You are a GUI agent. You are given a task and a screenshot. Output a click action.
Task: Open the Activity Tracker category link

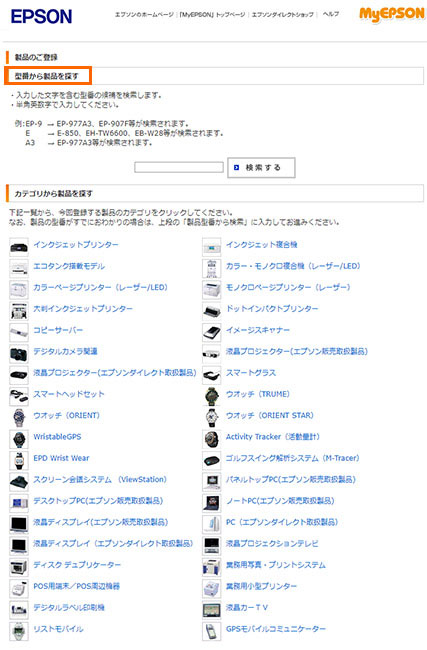pos(273,437)
